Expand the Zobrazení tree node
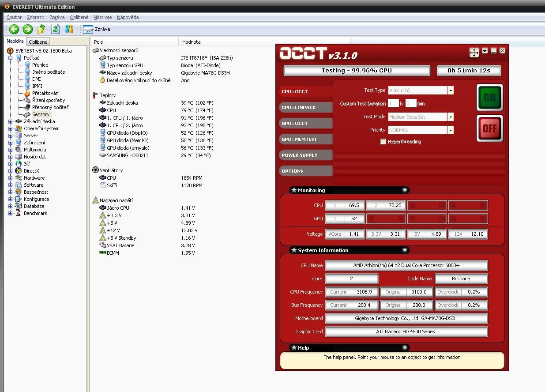The width and height of the screenshot is (545, 392). click(x=10, y=143)
